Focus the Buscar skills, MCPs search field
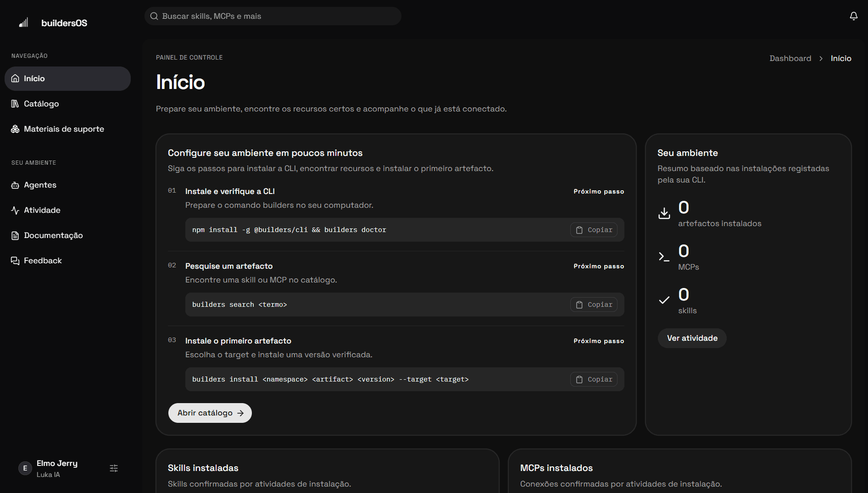 coord(273,16)
